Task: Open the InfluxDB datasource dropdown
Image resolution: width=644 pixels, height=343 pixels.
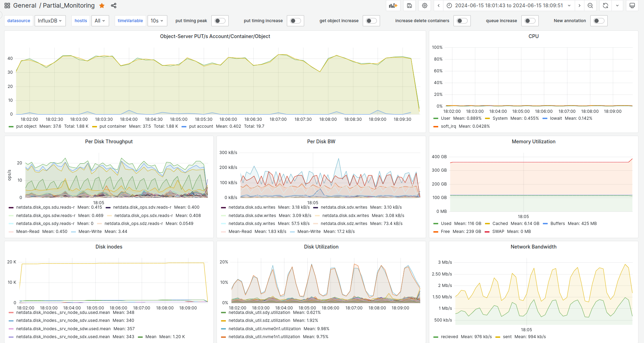Action: tap(50, 21)
